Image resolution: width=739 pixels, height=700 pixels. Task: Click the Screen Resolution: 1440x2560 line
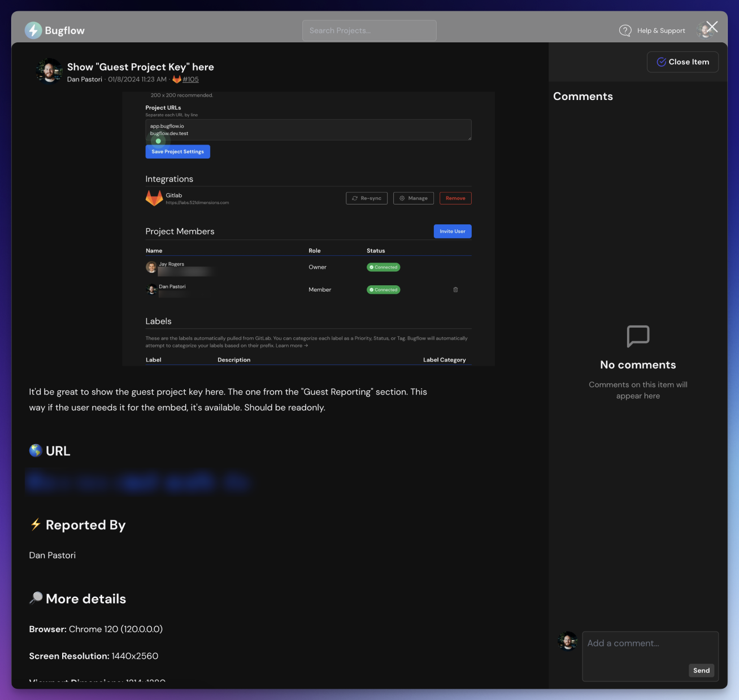[x=94, y=656]
